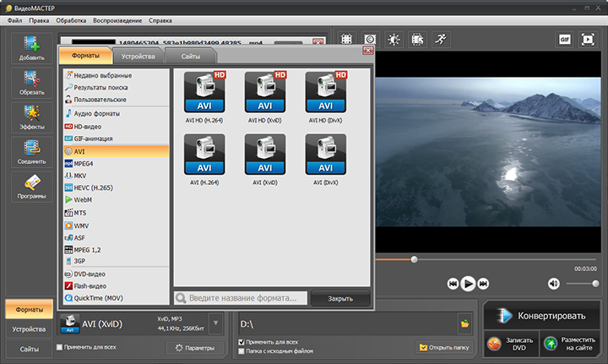Open the Файл menu
Image resolution: width=608 pixels, height=364 pixels.
(x=14, y=20)
